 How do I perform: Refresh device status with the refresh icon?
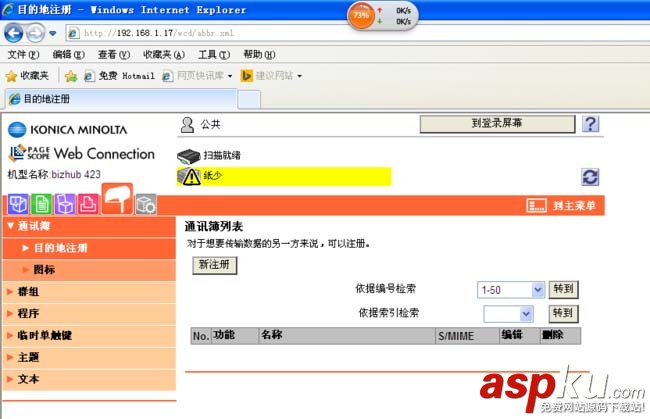[x=590, y=177]
